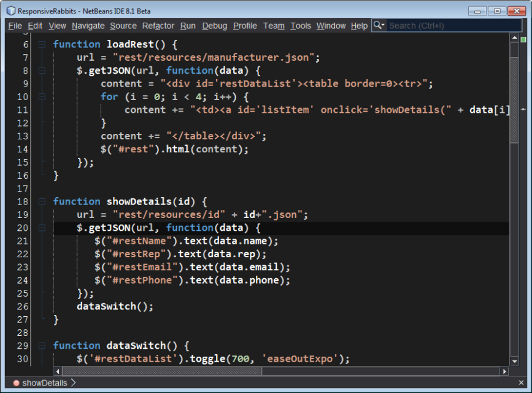
Task: Collapse the dataSwitch function fold marker
Action: tap(41, 346)
